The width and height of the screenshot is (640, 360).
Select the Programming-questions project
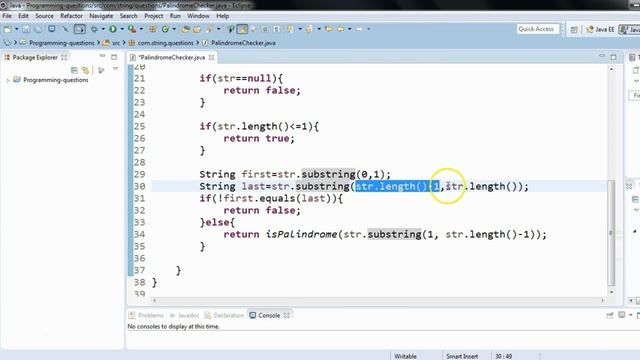[x=56, y=80]
